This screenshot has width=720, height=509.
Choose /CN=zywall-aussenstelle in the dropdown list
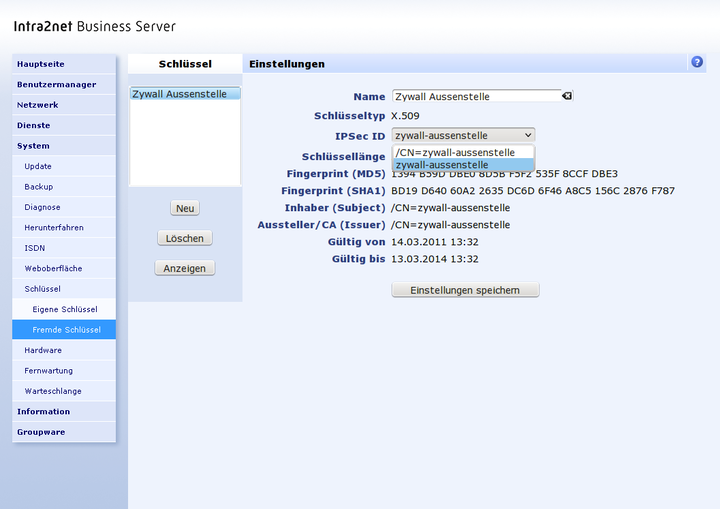(463, 153)
